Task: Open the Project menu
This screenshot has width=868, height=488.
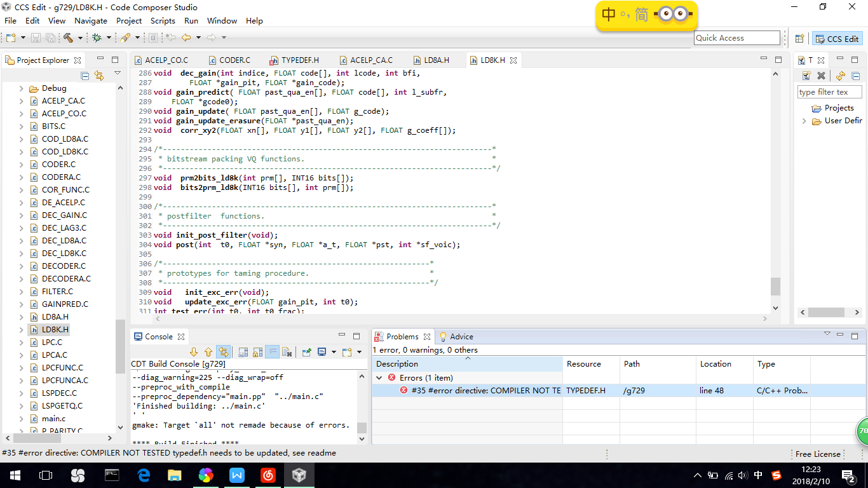Action: click(129, 21)
